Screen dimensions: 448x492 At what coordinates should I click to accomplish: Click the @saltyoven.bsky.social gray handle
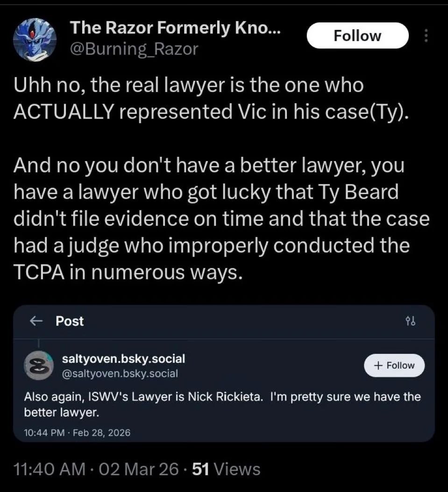[120, 373]
